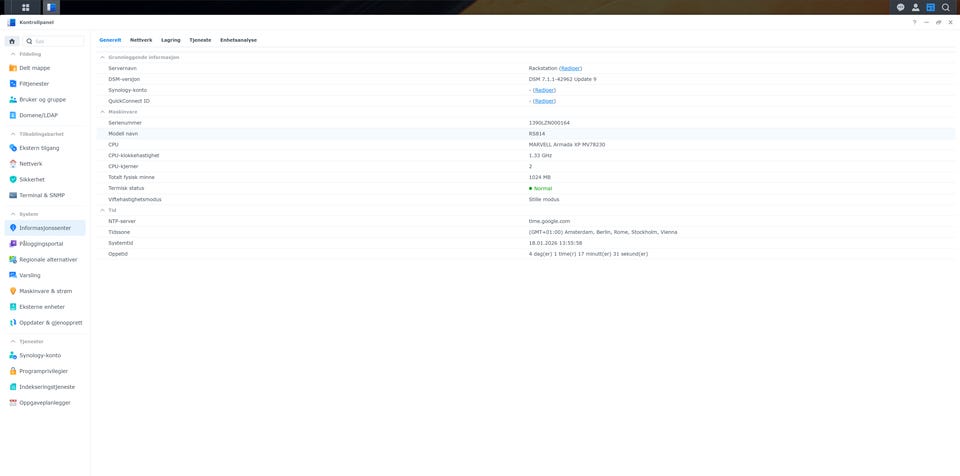Open Terminal & SNMP settings
Image resolution: width=960 pixels, height=476 pixels.
click(x=45, y=195)
